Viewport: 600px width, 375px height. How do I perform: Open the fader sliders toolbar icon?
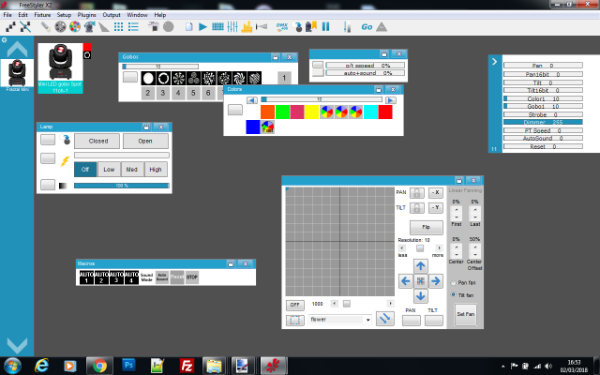[232, 27]
